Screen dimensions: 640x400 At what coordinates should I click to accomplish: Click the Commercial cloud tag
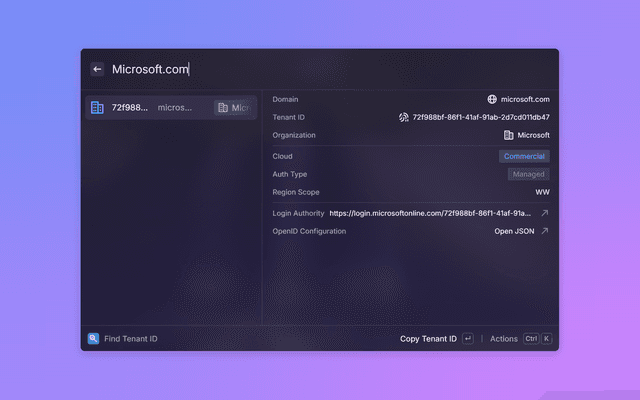[524, 156]
